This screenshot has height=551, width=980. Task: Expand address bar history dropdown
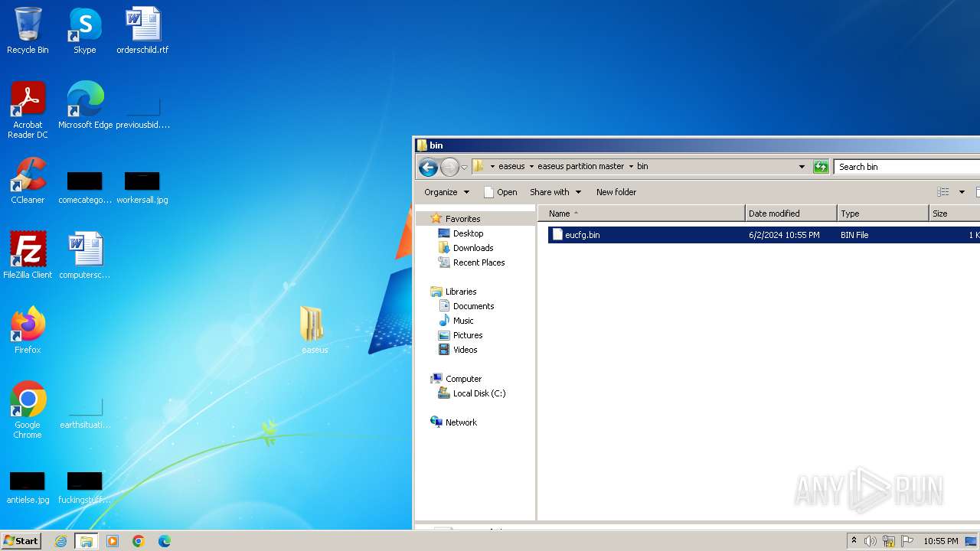tap(802, 167)
